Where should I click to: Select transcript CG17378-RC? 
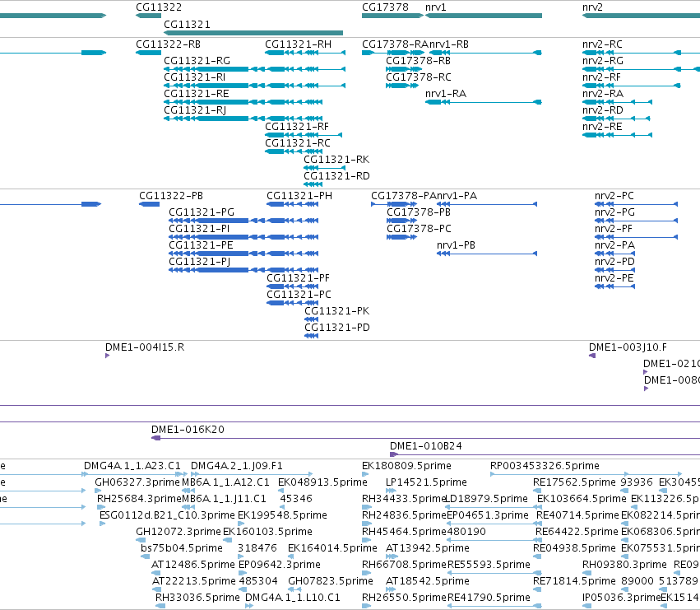[x=402, y=86]
